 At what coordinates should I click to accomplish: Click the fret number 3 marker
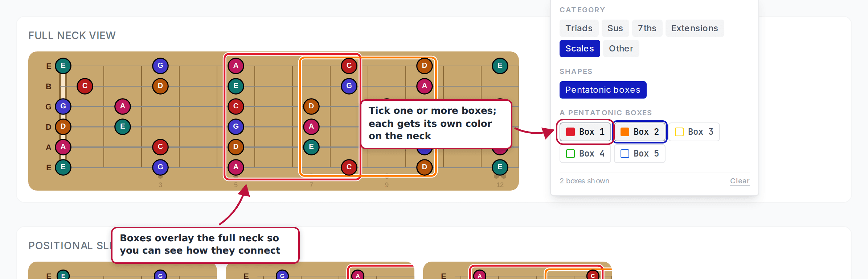click(x=160, y=185)
